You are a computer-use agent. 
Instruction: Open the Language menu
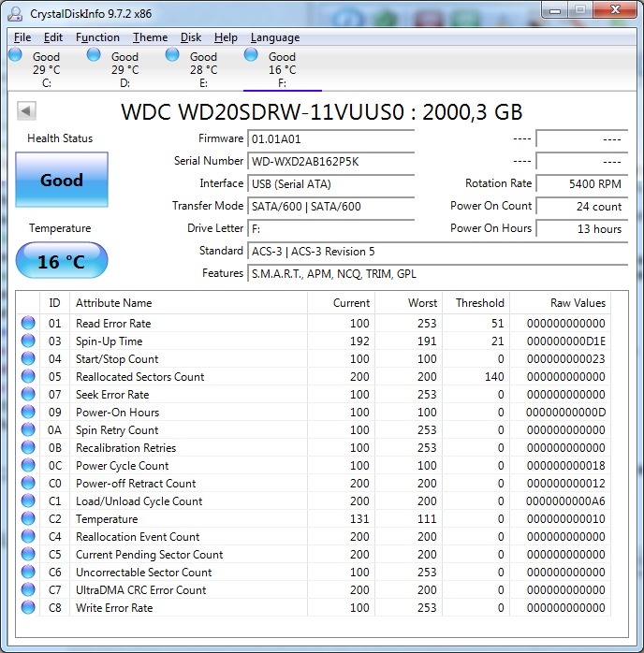click(275, 37)
